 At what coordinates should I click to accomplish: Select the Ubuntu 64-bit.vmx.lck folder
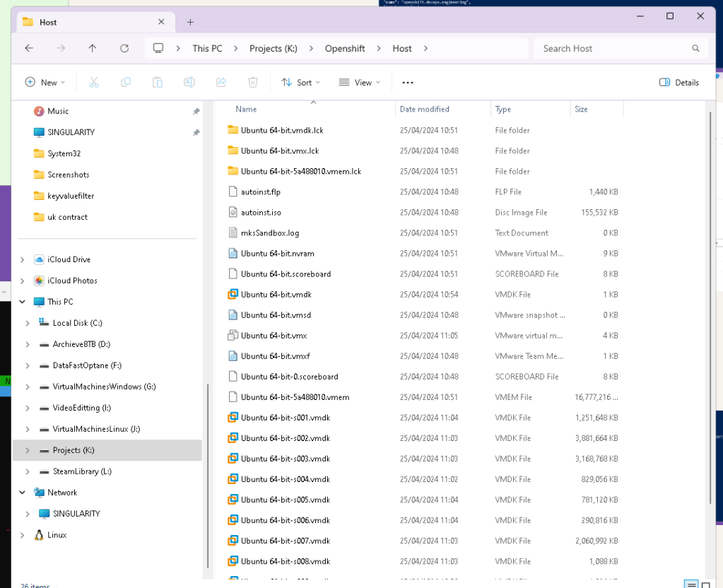[279, 151]
